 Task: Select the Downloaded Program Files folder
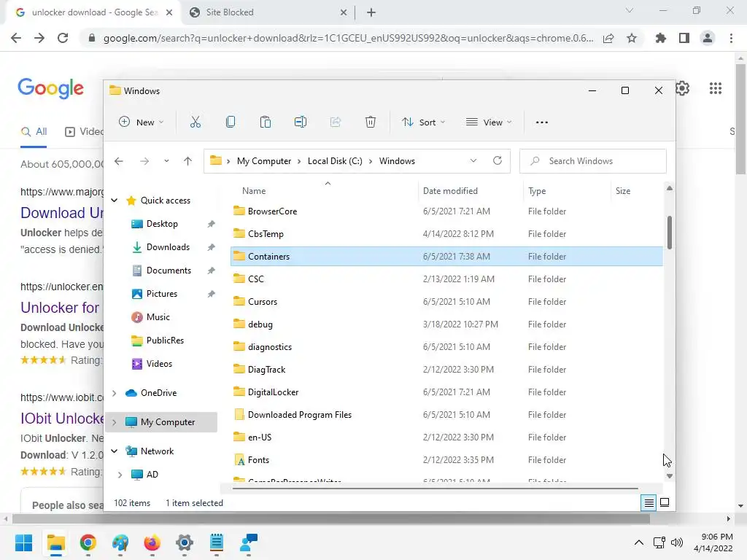point(446,415)
